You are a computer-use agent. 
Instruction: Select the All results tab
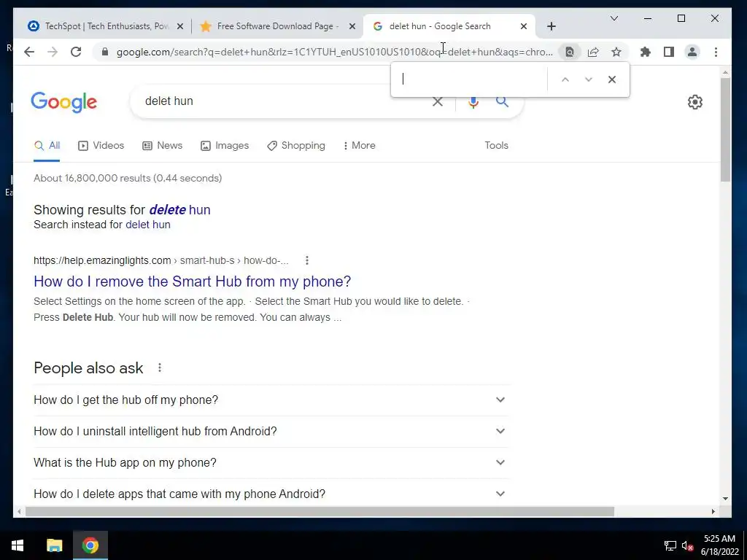click(47, 146)
